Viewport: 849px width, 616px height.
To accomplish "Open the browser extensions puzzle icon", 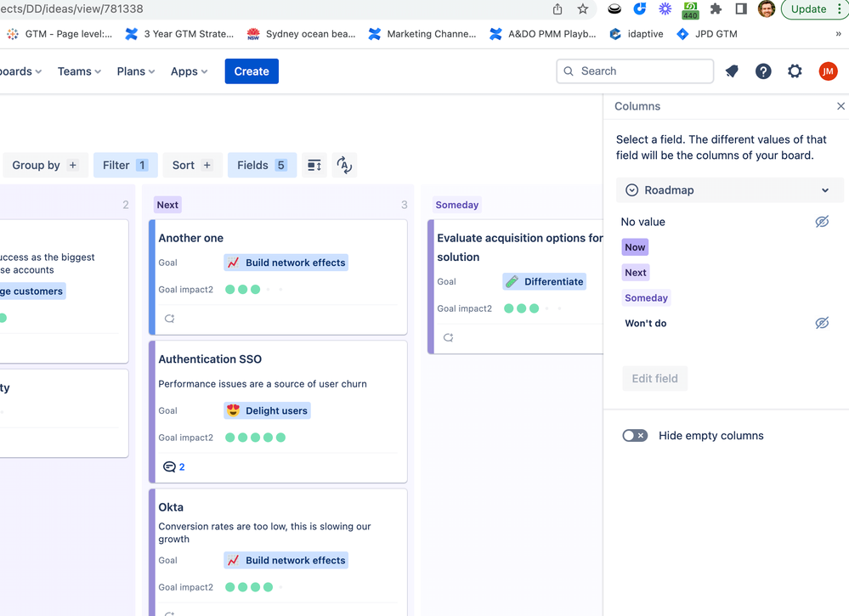I will (x=716, y=9).
